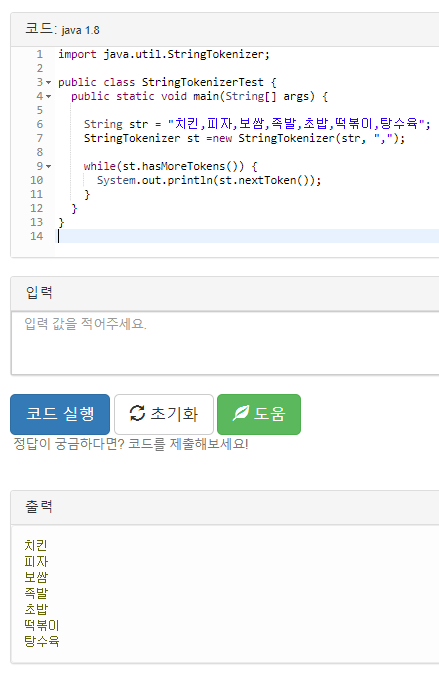Viewport: 439px width, 674px height.
Task: Click the public class StringTokenizerTest line
Action: click(167, 82)
